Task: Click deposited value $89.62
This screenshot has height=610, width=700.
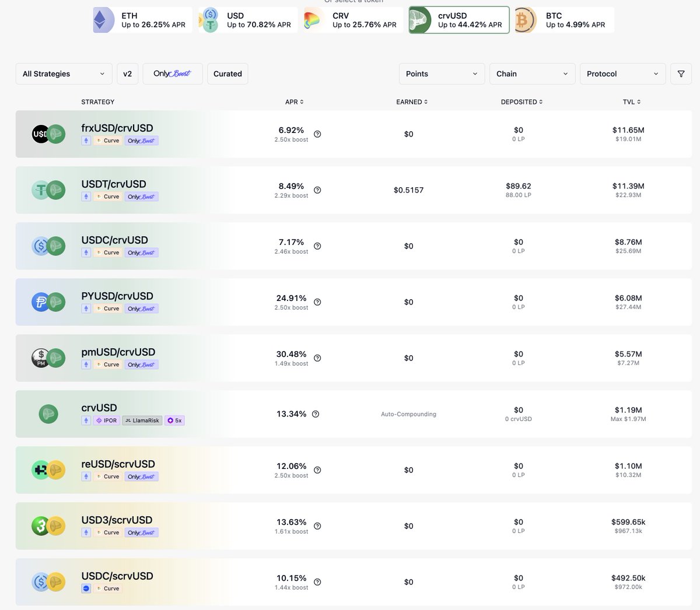Action: pos(519,186)
